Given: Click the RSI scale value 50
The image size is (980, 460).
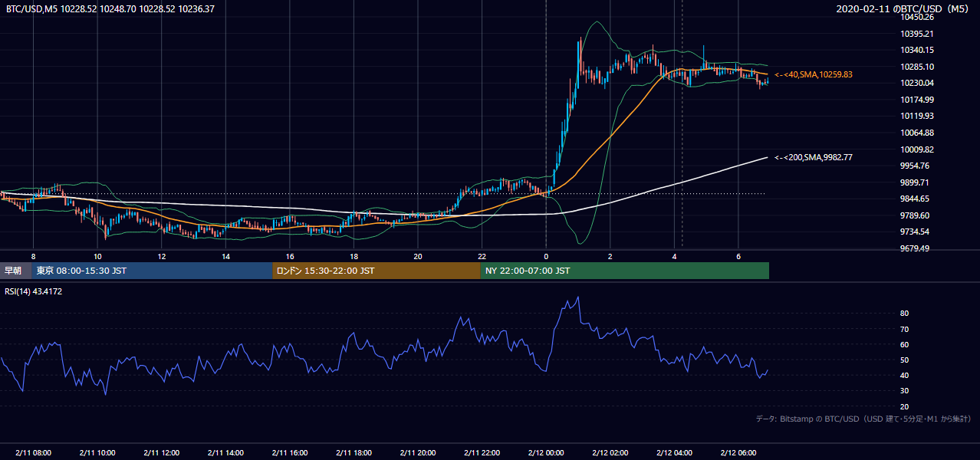Looking at the screenshot, I should pyautogui.click(x=905, y=360).
